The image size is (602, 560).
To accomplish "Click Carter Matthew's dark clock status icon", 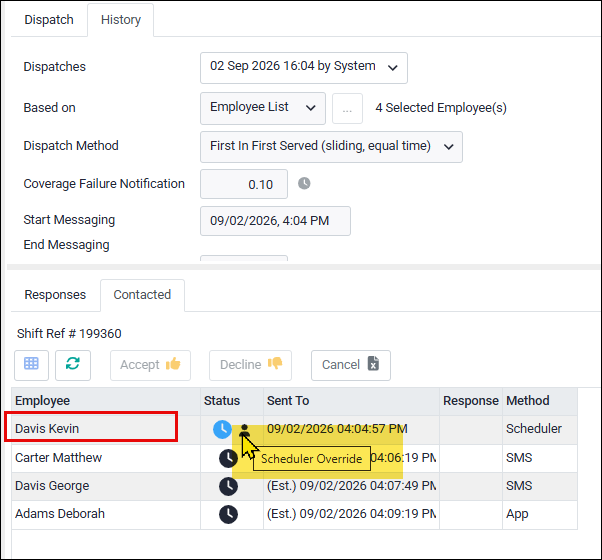I will (x=228, y=458).
